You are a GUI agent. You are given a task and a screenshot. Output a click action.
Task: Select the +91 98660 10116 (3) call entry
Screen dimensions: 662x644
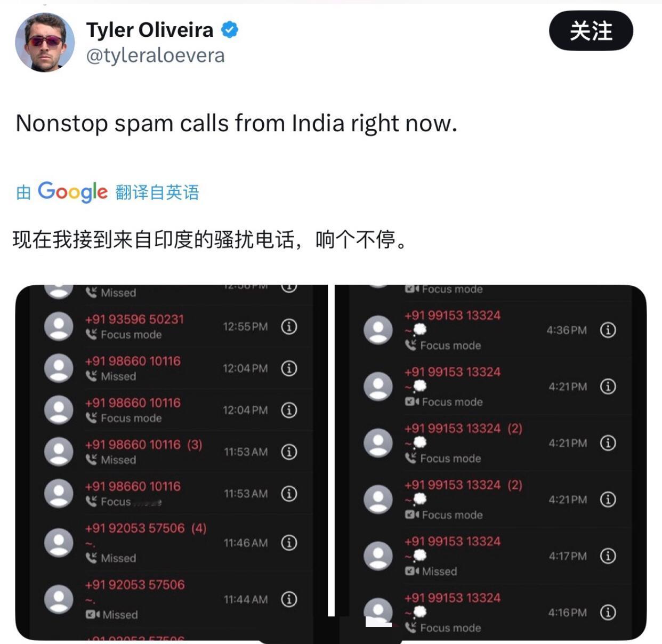(x=172, y=452)
